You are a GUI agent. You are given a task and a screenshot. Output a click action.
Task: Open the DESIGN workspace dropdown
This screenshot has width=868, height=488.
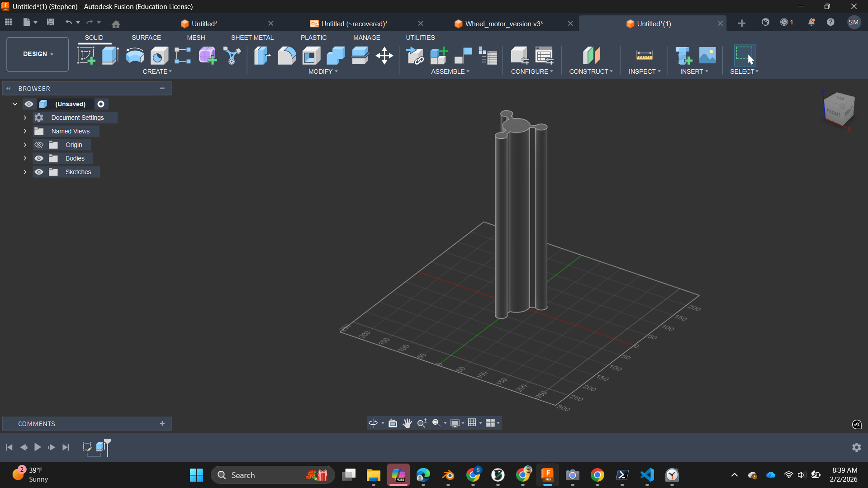click(38, 54)
